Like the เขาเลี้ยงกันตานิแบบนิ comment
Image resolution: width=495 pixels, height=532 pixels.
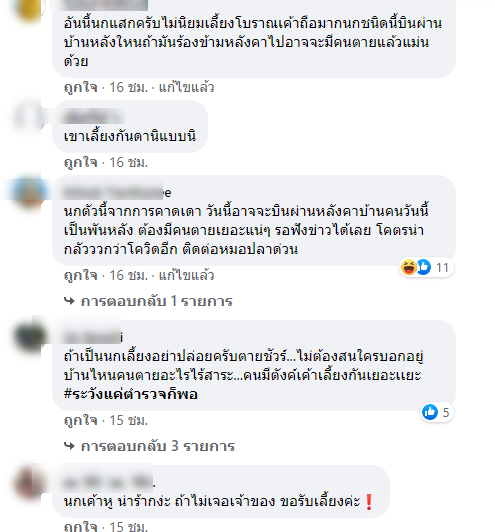80,163
